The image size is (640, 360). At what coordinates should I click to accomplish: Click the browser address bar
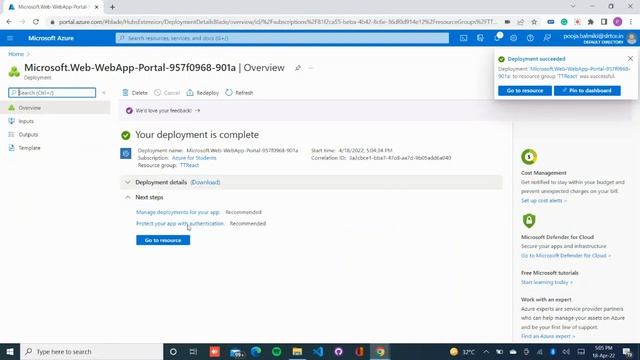pos(278,22)
